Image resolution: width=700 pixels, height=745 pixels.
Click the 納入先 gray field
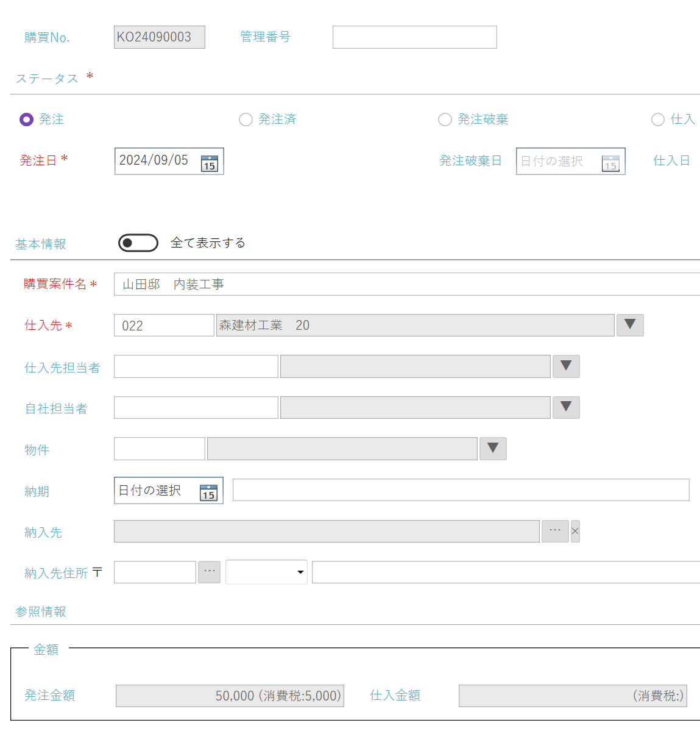pyautogui.click(x=327, y=531)
